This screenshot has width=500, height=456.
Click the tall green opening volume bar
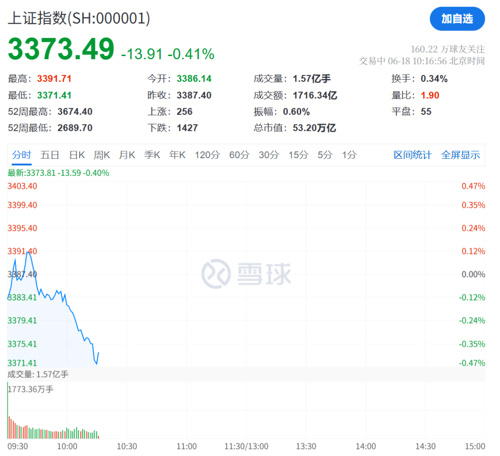tap(8, 411)
